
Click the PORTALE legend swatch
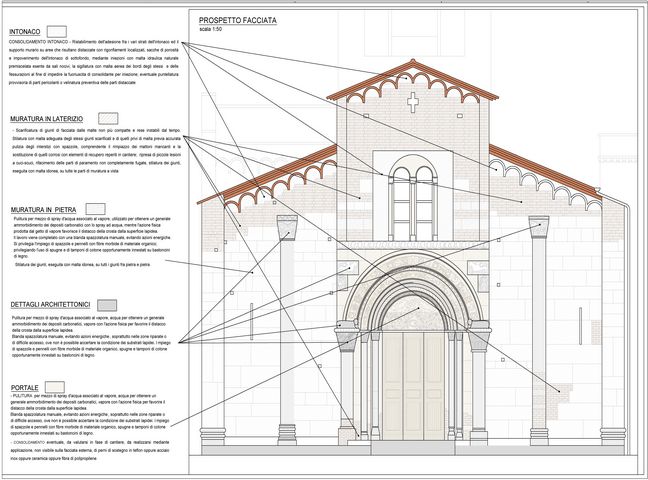[56, 387]
